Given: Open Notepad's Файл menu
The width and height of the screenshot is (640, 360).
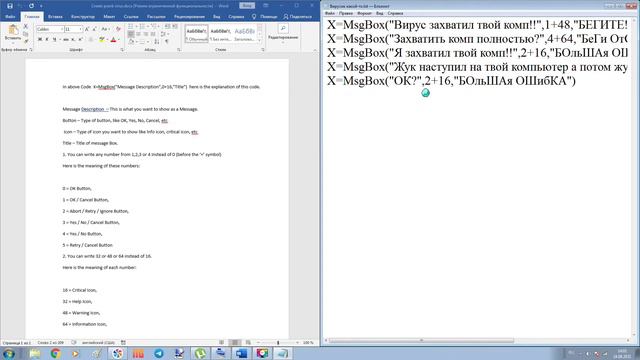Looking at the screenshot, I should pos(330,13).
